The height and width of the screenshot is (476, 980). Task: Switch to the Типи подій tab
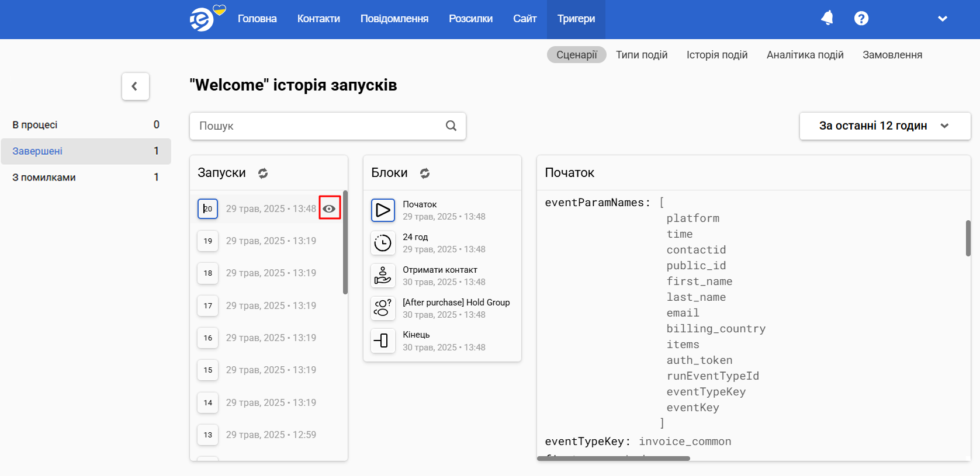642,55
